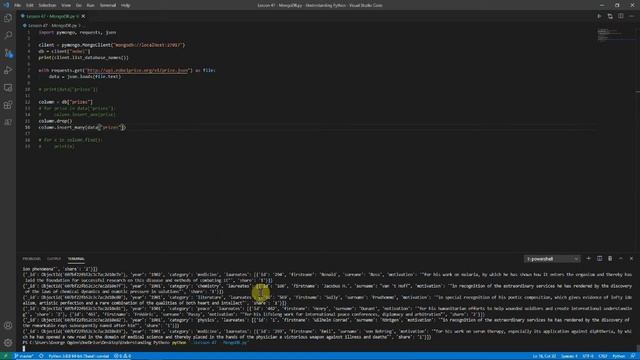The image size is (640, 360).
Task: Click the commented 'for x in column.find()' line
Action: 70,140
